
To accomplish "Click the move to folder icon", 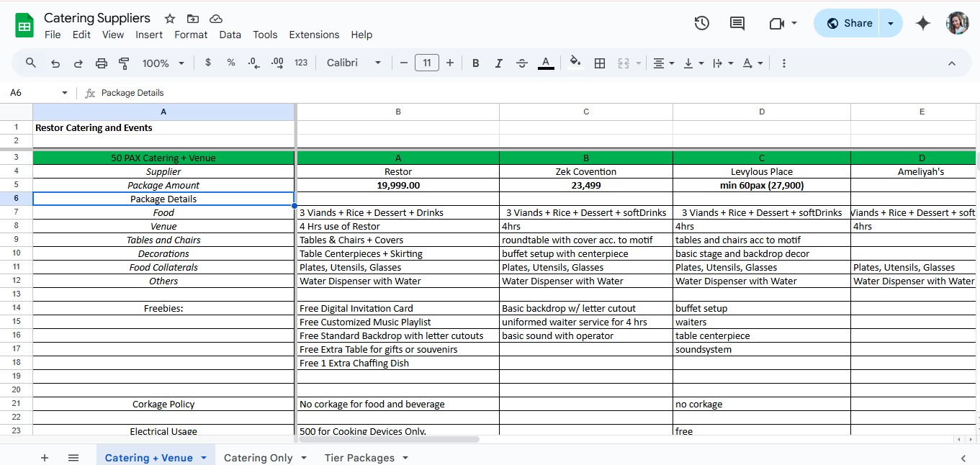I will pos(192,19).
